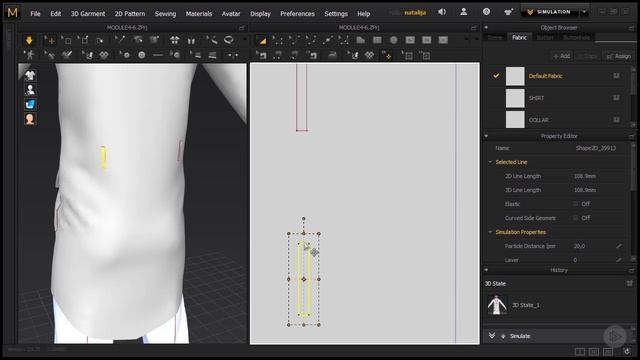Click the avatar skin head icon
Image resolution: width=640 pixels, height=360 pixels.
coord(30,119)
